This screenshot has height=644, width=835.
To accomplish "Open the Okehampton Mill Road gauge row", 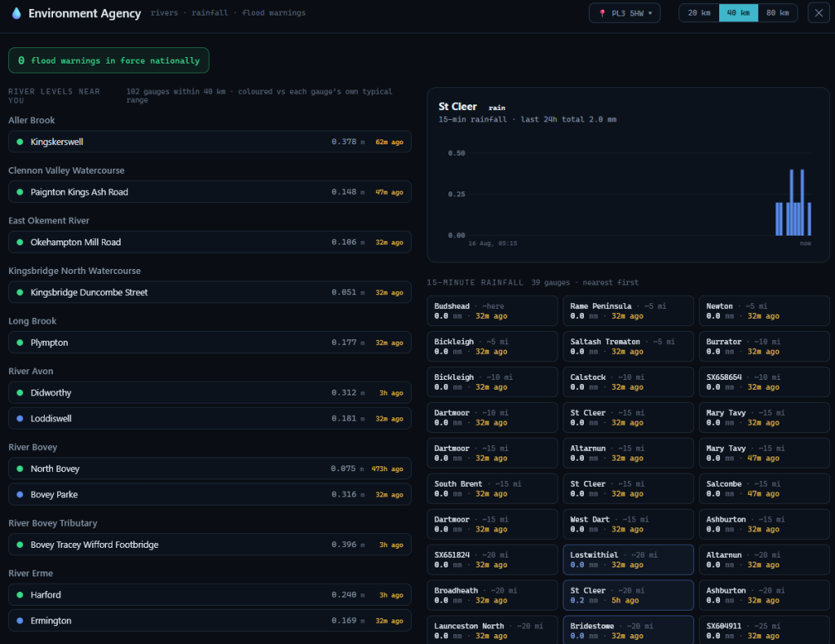I will pos(210,242).
